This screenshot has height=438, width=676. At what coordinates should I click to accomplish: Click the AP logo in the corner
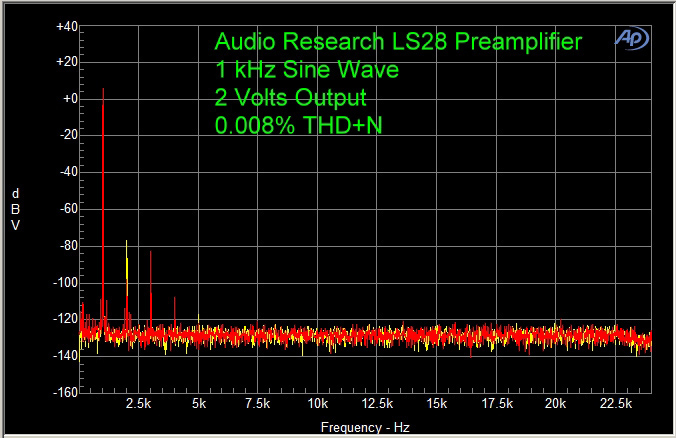pyautogui.click(x=632, y=38)
